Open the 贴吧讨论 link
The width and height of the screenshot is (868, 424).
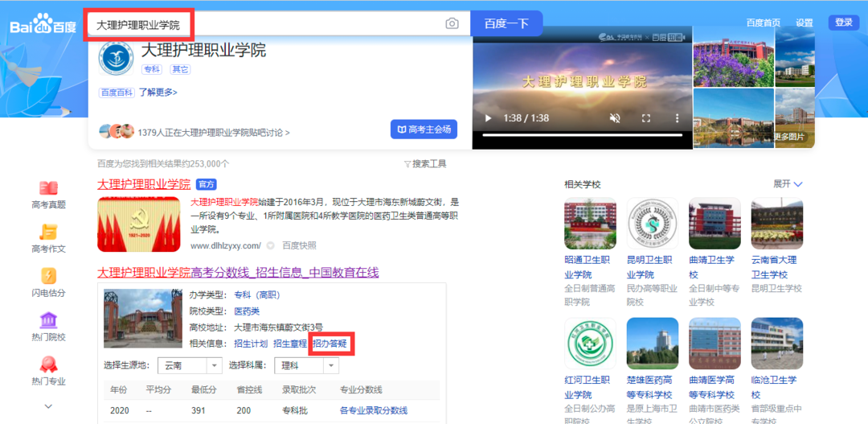[x=214, y=133]
